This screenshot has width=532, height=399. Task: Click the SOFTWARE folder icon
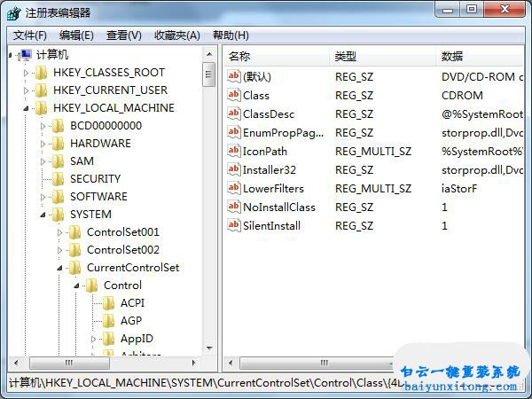coord(59,197)
